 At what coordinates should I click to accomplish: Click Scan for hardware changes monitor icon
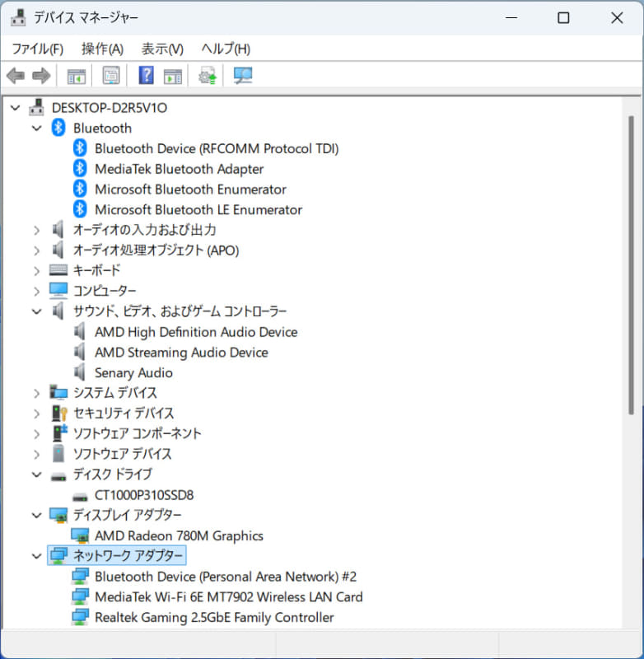[x=242, y=76]
